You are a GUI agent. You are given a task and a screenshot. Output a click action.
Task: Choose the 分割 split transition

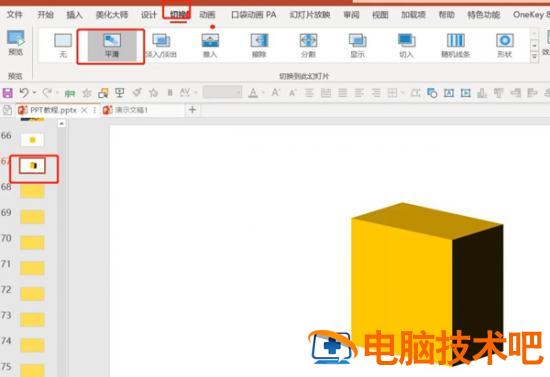coord(308,46)
